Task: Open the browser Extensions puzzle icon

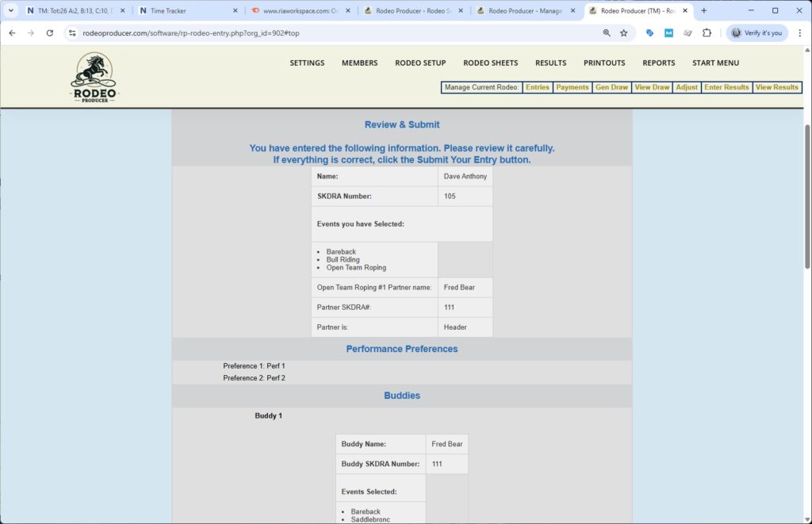Action: [x=707, y=34]
